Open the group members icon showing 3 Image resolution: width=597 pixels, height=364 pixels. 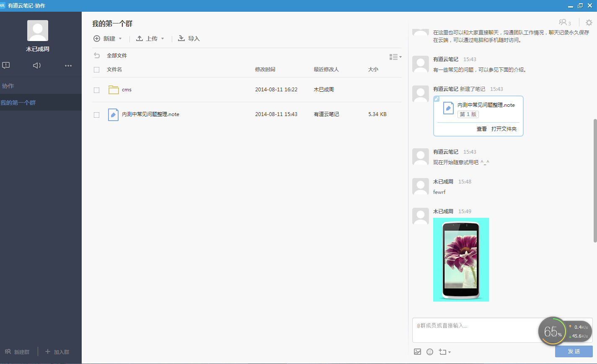565,23
